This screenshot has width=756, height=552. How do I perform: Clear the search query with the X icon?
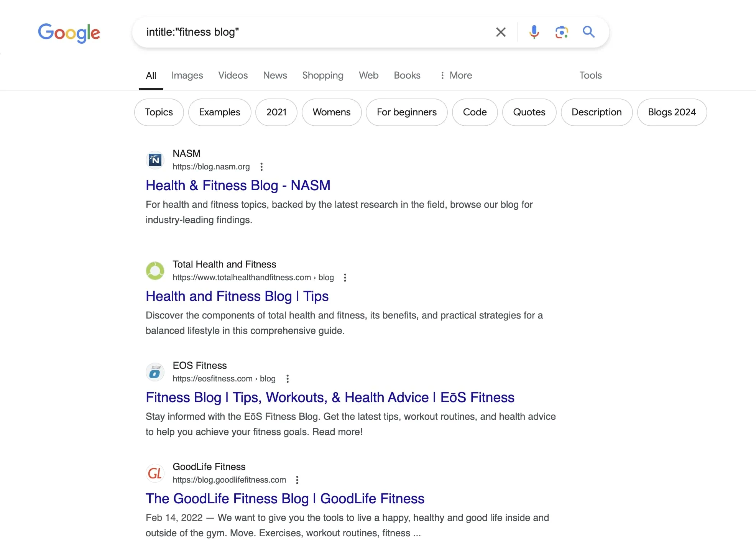click(501, 32)
